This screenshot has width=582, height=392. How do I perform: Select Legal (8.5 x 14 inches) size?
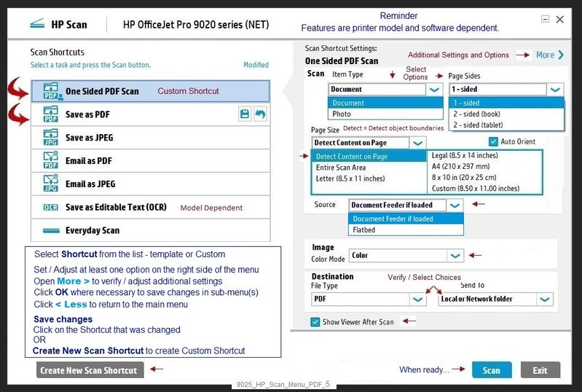484,155
